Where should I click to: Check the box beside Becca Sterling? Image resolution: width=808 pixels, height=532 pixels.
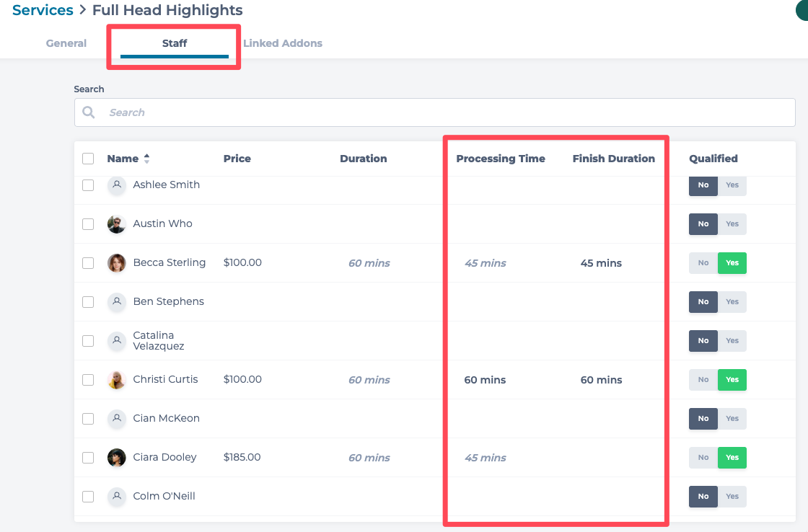(x=88, y=263)
